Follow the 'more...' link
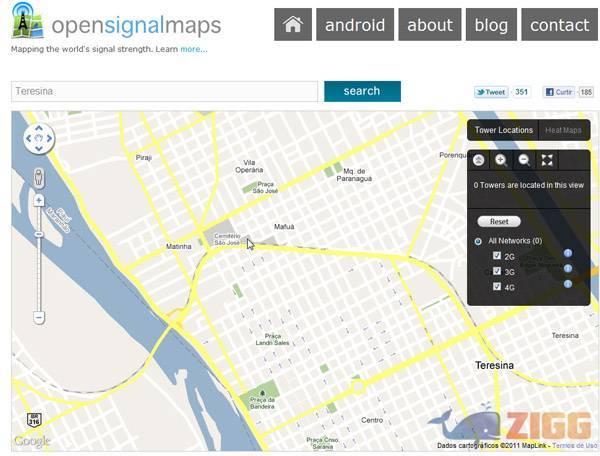Viewport: 600px width, 456px height. click(194, 49)
